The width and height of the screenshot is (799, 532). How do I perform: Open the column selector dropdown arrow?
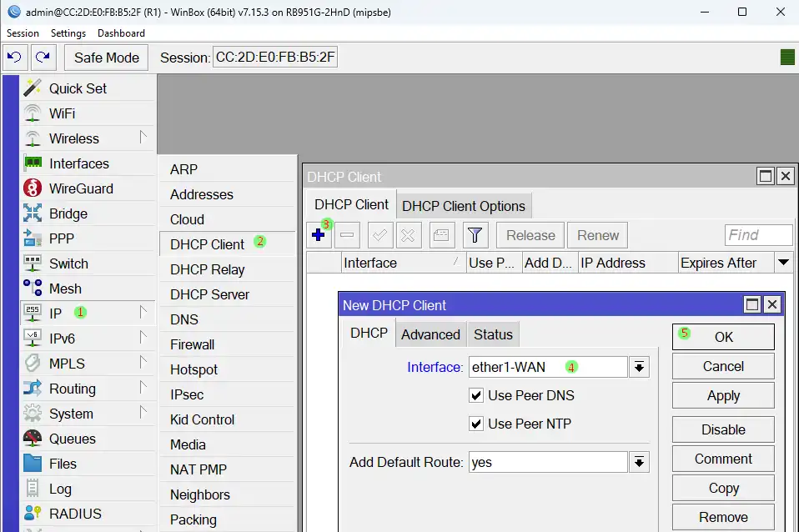click(783, 263)
